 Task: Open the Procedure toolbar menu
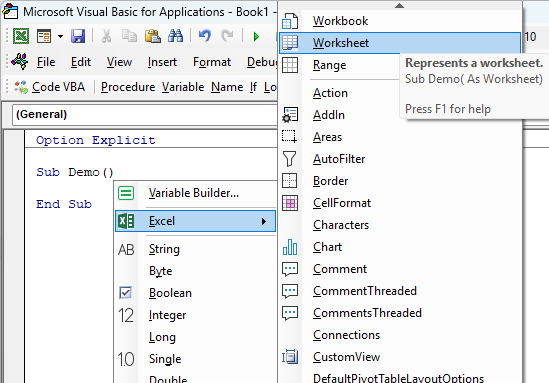coord(128,87)
